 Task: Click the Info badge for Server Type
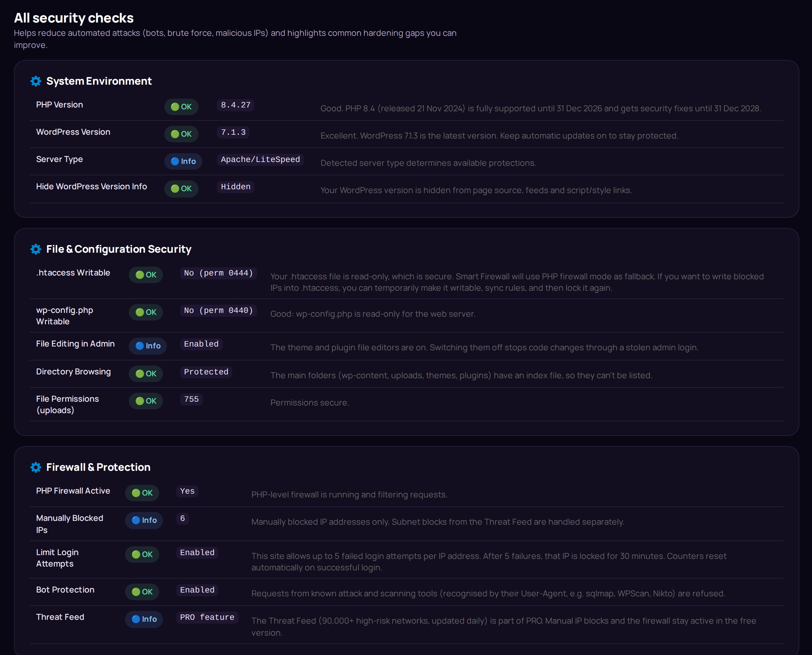point(183,161)
